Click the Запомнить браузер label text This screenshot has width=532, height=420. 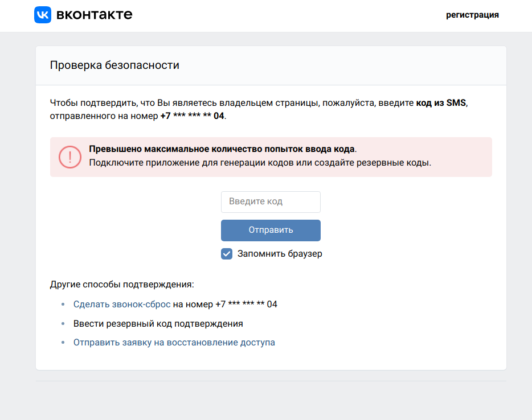[280, 254]
